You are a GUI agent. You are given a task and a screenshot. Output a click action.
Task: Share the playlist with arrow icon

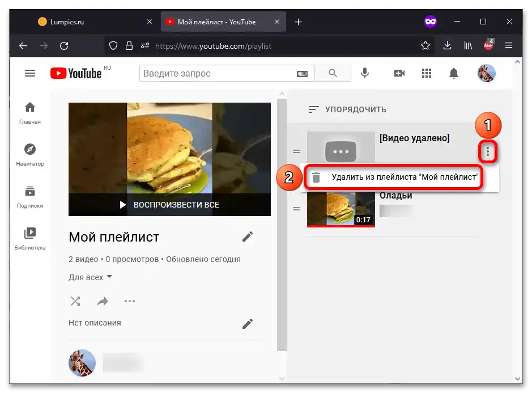coord(103,301)
